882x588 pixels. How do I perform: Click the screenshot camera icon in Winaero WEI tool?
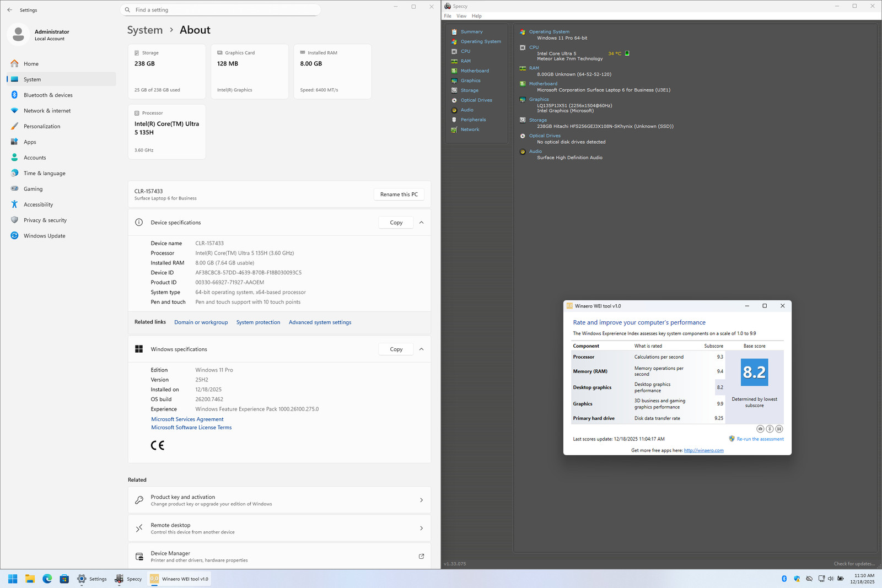click(760, 429)
